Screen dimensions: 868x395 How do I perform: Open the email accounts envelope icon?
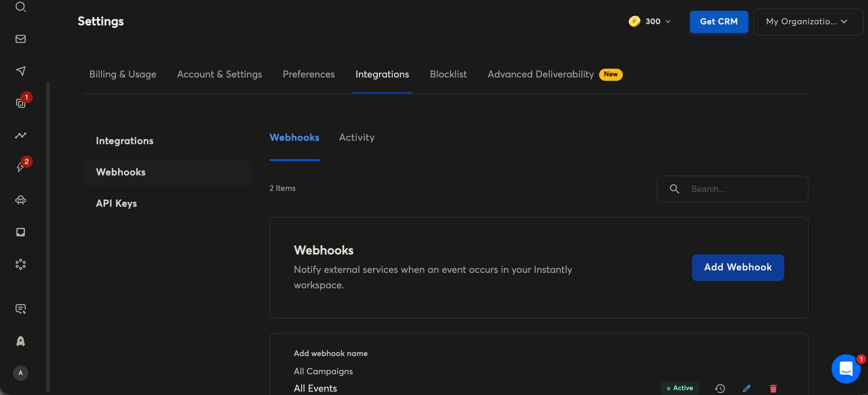click(x=20, y=39)
